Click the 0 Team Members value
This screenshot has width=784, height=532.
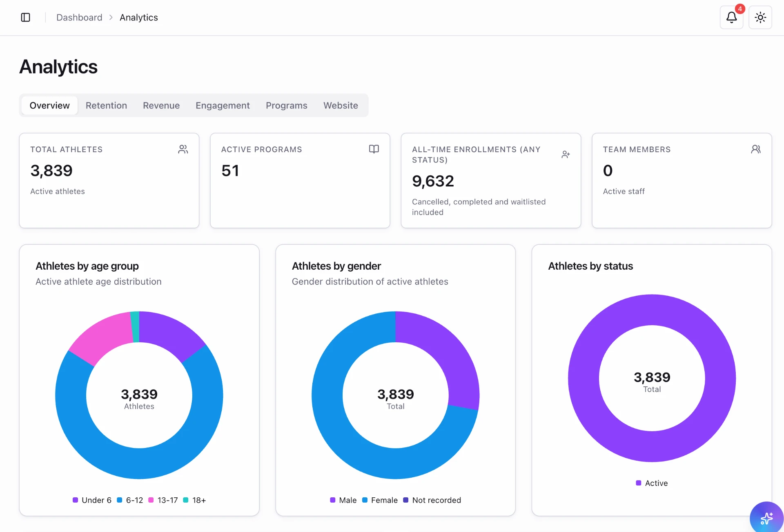click(608, 171)
